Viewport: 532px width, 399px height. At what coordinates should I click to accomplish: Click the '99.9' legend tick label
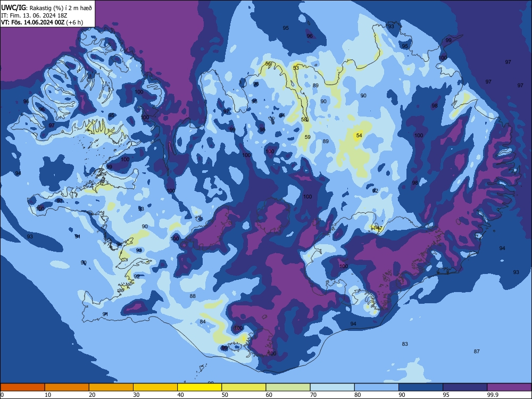(x=492, y=395)
